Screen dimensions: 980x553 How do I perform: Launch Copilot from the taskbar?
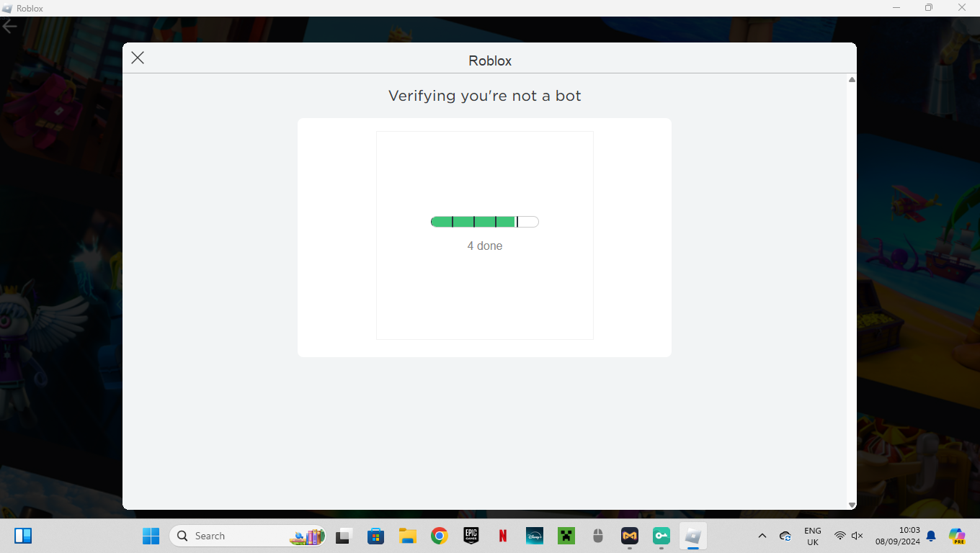click(x=957, y=536)
